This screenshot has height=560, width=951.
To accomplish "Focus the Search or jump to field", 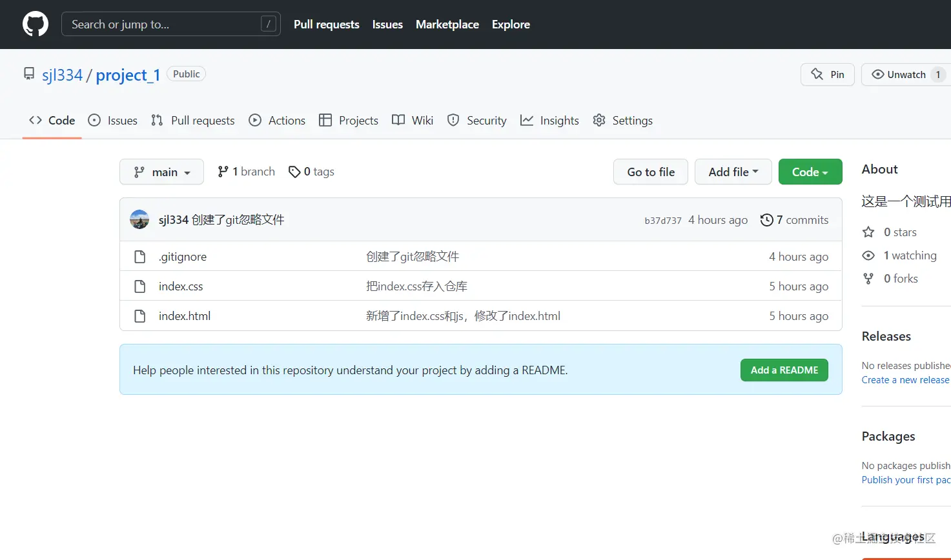I will [x=171, y=24].
